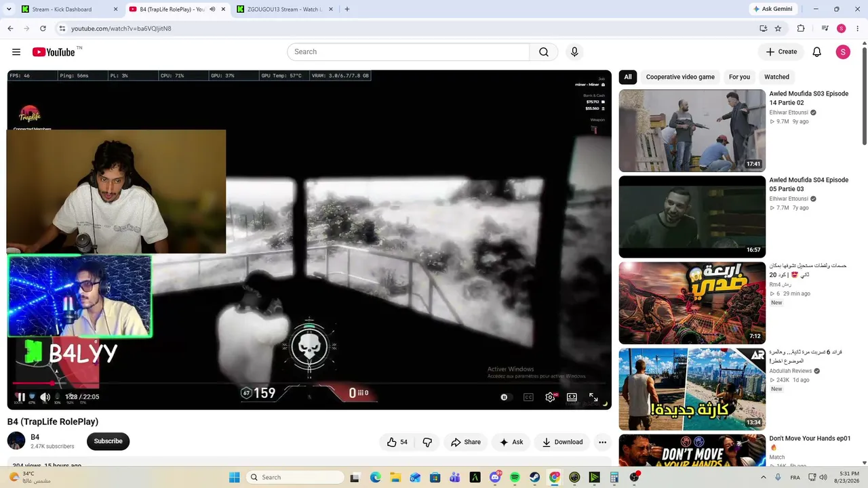Image resolution: width=868 pixels, height=488 pixels.
Task: Open the player settings gear
Action: [550, 397]
